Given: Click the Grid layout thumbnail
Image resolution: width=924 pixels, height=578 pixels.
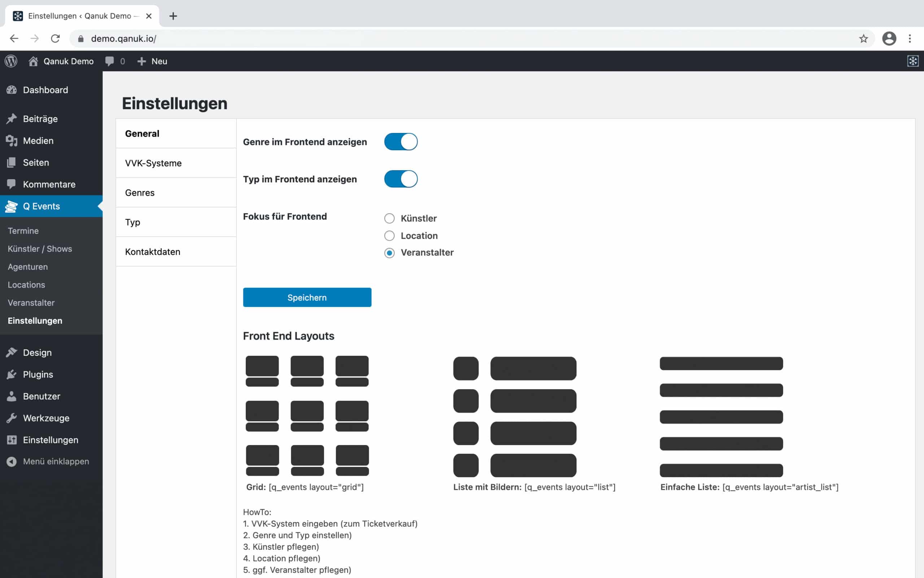Looking at the screenshot, I should [307, 415].
